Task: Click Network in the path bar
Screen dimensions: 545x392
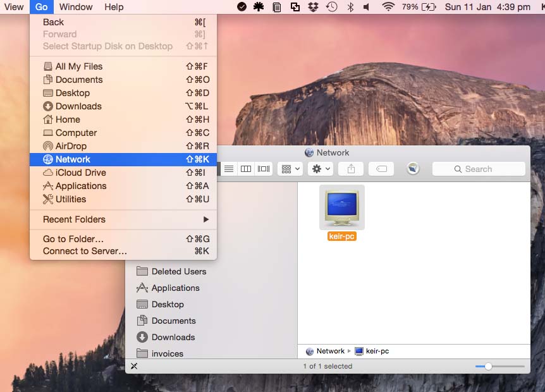Action: pos(325,352)
